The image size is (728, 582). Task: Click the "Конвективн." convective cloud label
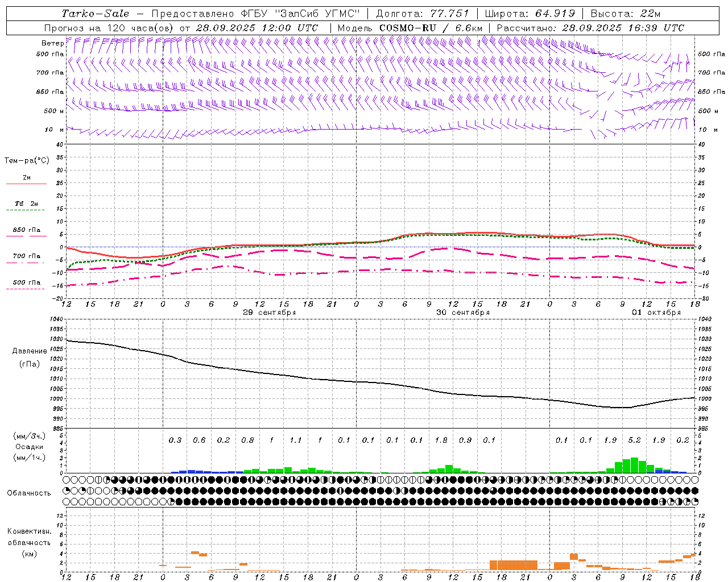click(x=30, y=531)
